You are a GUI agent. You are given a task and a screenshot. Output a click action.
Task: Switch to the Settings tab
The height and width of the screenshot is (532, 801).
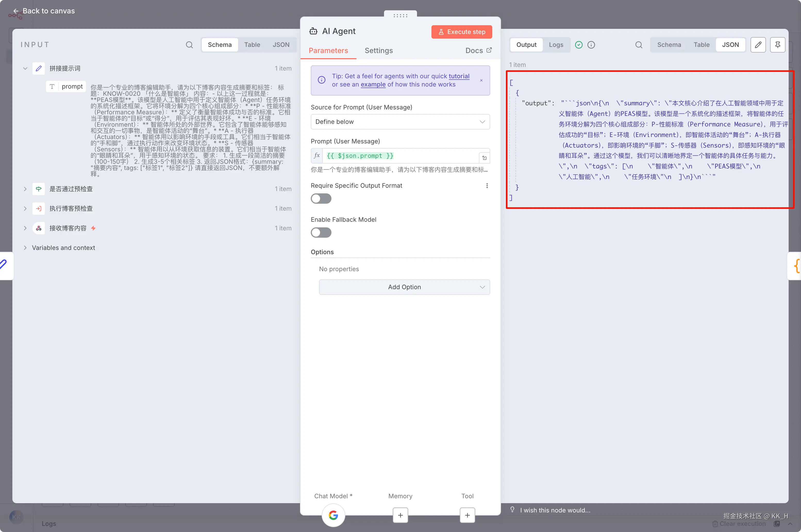coord(378,50)
